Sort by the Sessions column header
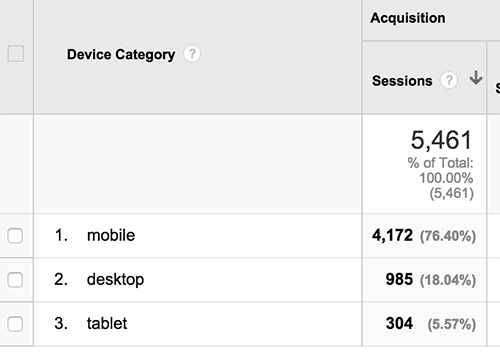 [x=402, y=81]
